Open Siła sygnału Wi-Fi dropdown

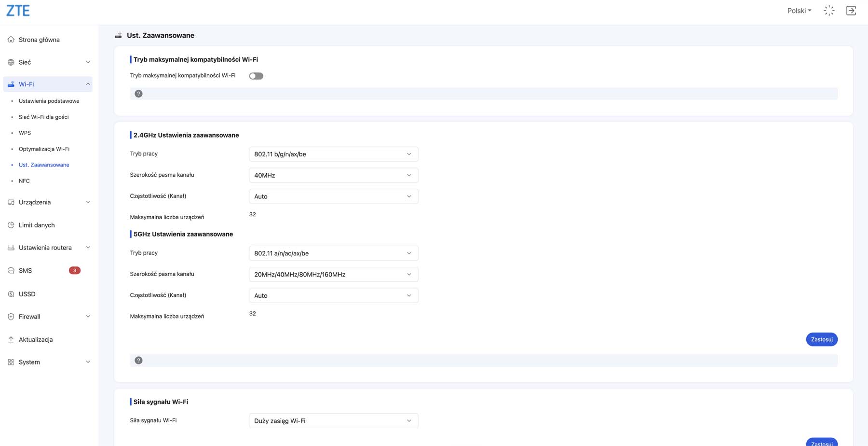coord(333,421)
